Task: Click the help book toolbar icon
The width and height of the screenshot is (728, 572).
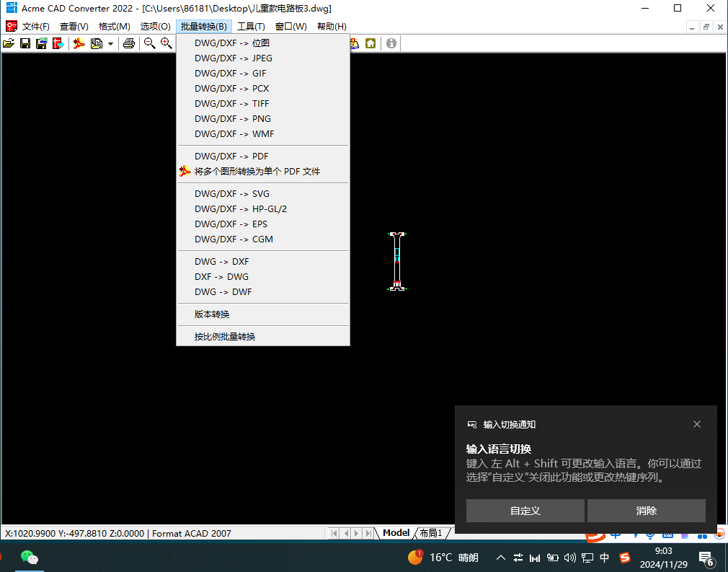Action: click(x=355, y=44)
